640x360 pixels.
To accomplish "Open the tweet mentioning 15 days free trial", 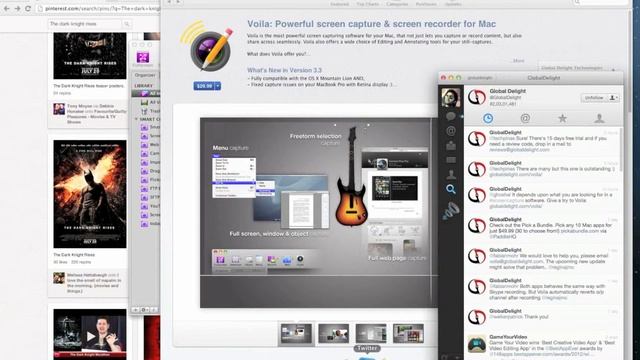I will pyautogui.click(x=543, y=141).
